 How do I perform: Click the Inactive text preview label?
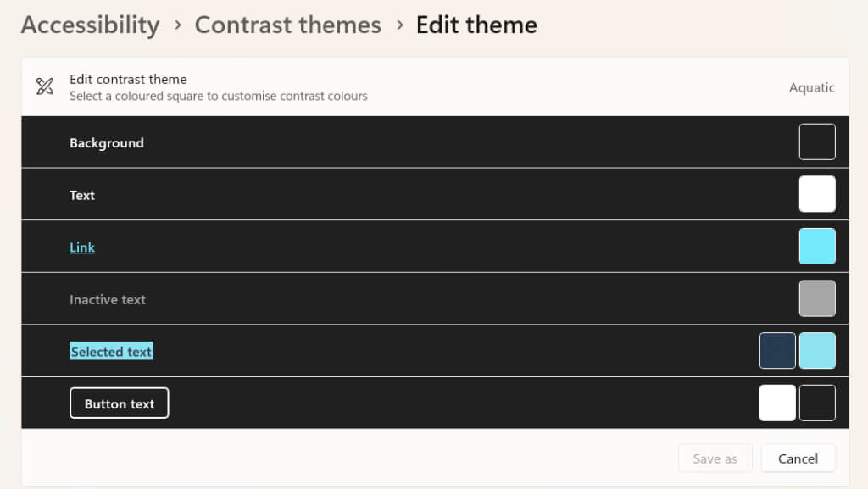(108, 299)
